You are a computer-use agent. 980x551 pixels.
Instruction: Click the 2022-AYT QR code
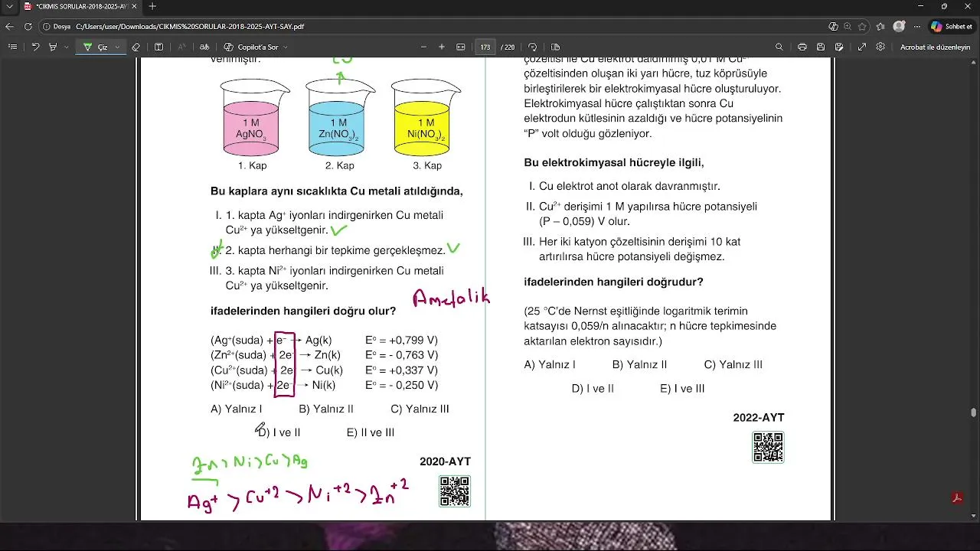coord(768,447)
